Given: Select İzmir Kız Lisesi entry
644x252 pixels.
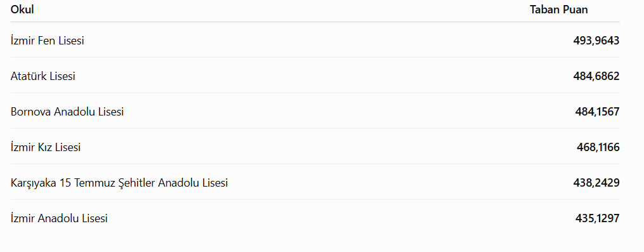Looking at the screenshot, I should pos(46,147).
